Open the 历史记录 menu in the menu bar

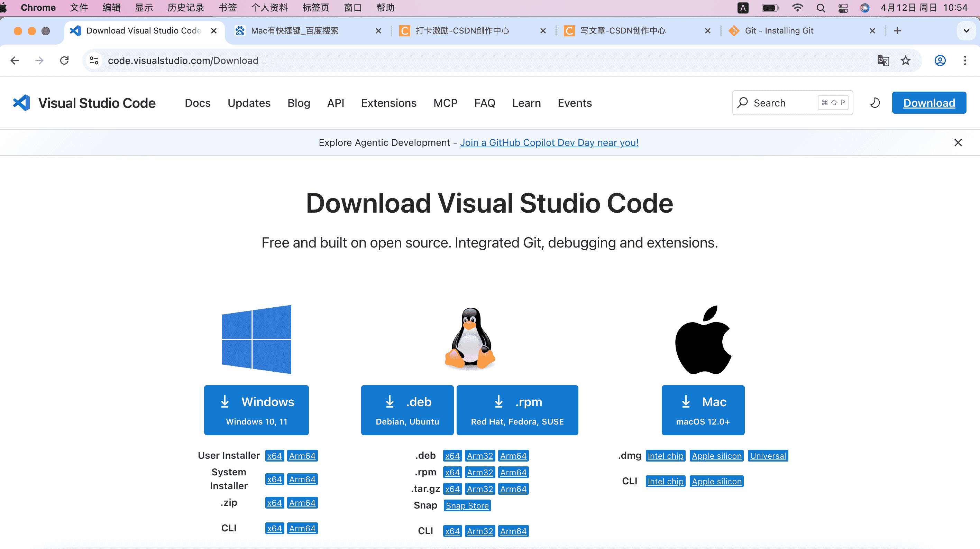186,8
